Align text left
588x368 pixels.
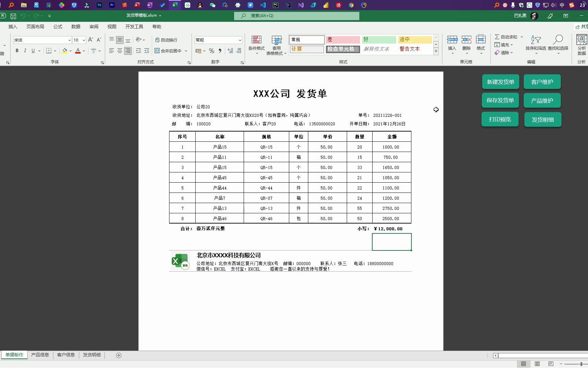point(112,51)
